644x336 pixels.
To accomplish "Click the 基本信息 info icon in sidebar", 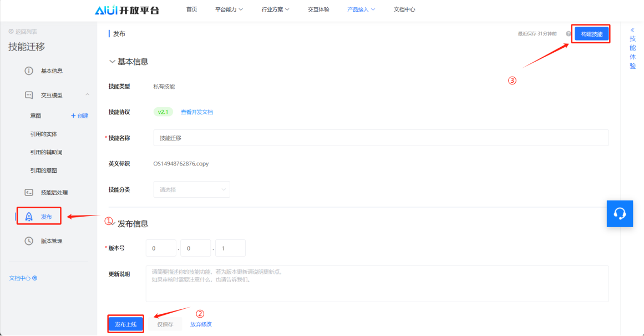I will [x=29, y=71].
